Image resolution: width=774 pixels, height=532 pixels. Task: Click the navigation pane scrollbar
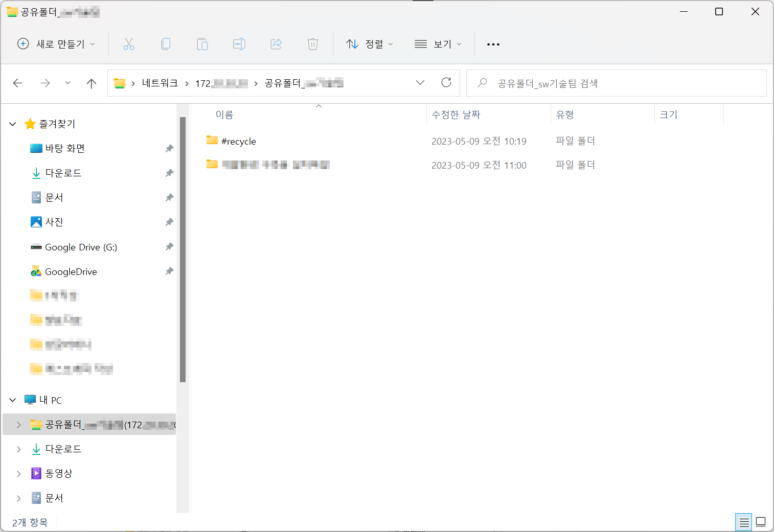[183, 250]
